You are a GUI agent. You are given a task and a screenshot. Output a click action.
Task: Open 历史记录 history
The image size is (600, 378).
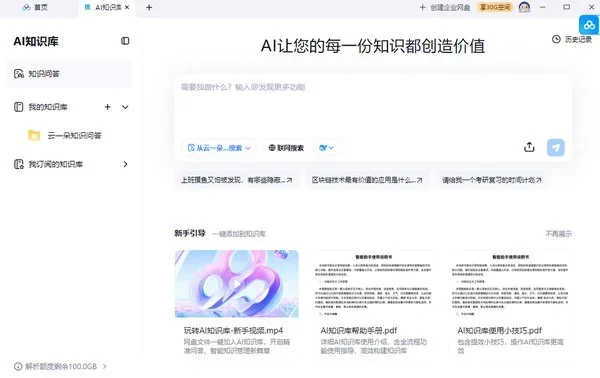(x=572, y=39)
